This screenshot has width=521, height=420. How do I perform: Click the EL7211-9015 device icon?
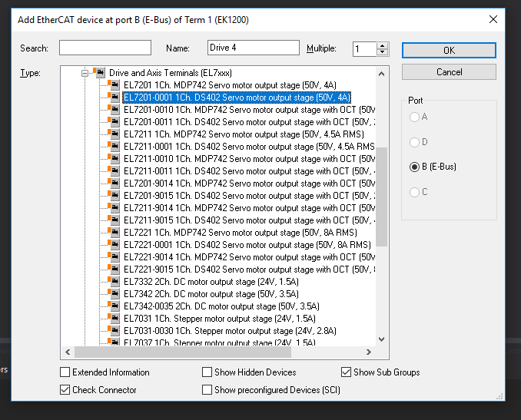[114, 220]
